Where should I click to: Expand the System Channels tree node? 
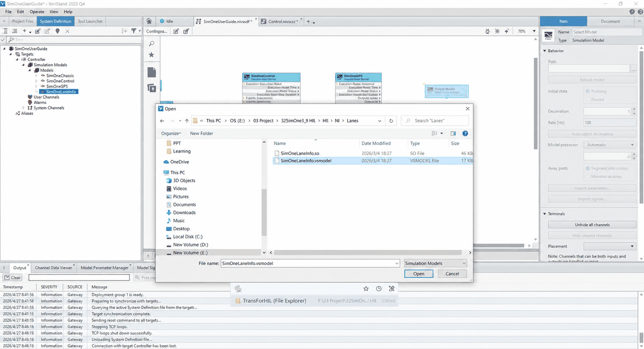pyautogui.click(x=24, y=108)
